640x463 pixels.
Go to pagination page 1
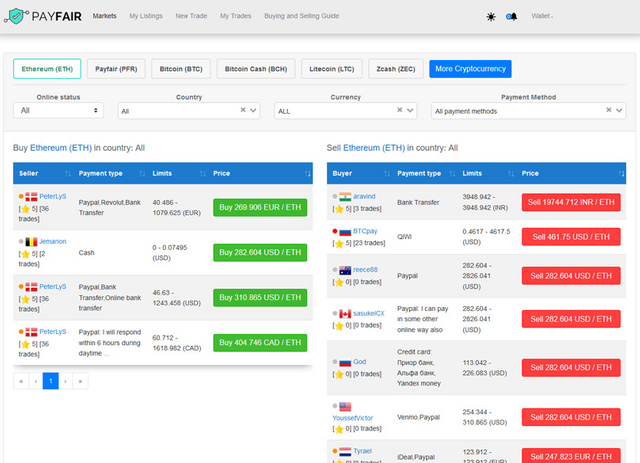pyautogui.click(x=51, y=381)
